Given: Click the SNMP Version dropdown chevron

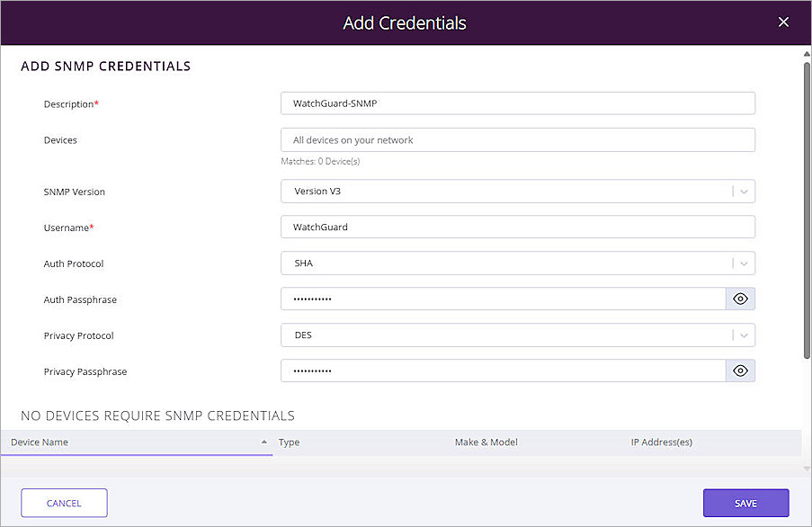Looking at the screenshot, I should click(x=744, y=191).
